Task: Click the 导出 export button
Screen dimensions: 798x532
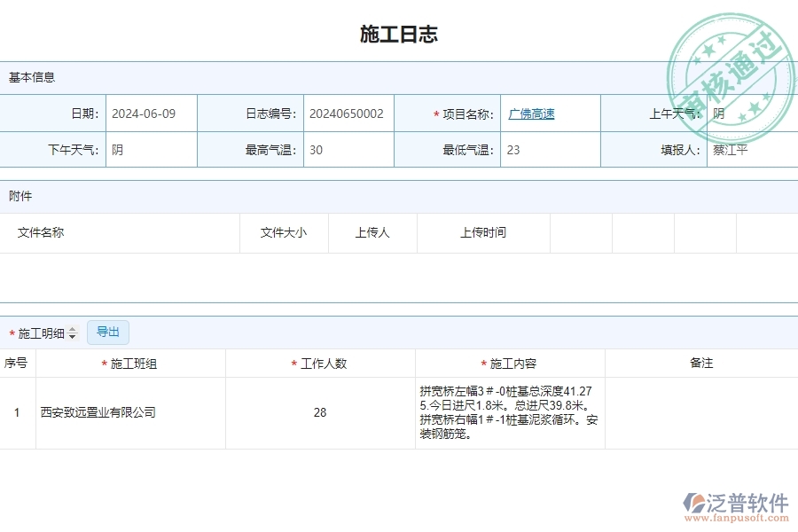Action: [108, 332]
